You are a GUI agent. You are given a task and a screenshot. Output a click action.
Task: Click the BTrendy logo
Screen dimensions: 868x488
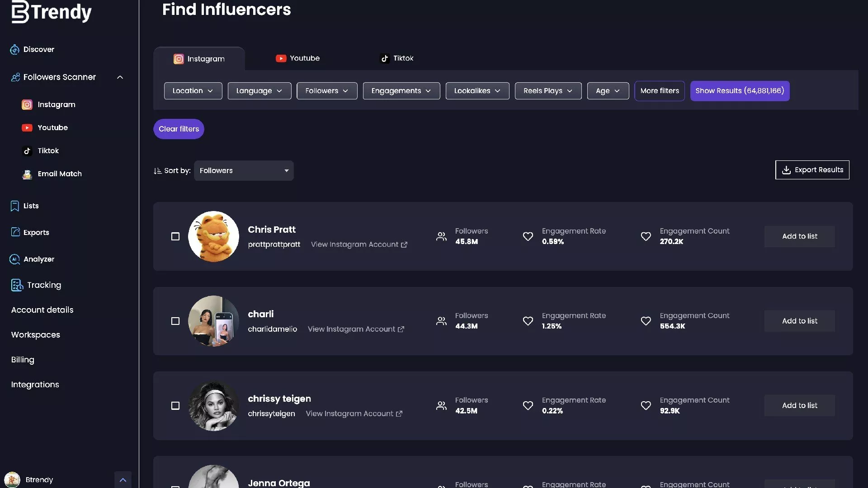pos(51,12)
